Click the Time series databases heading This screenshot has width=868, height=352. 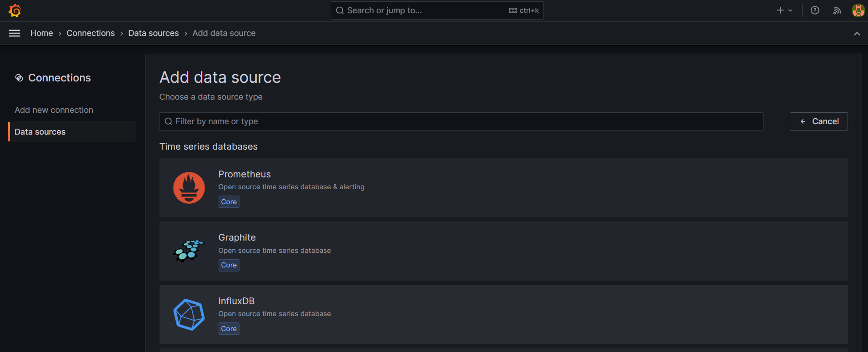tap(209, 146)
